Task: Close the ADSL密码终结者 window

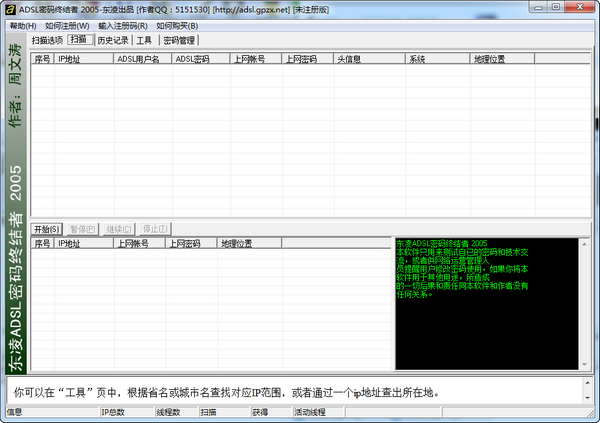Action: (x=580, y=7)
